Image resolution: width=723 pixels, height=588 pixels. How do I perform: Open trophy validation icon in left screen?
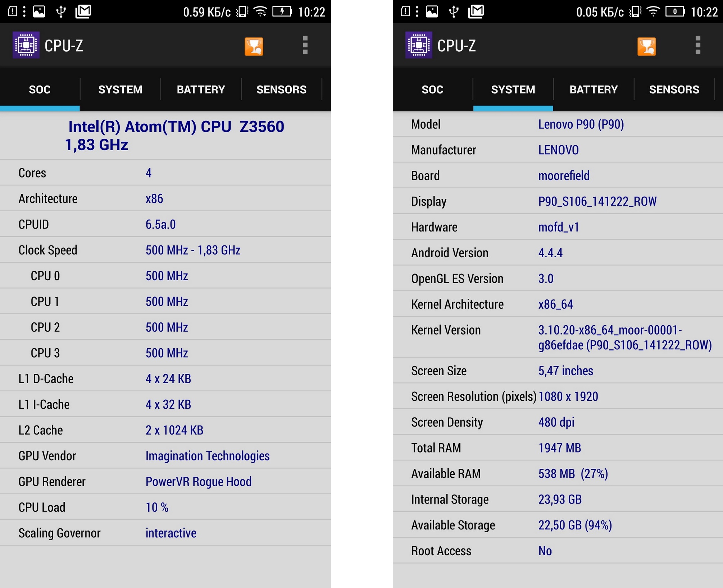click(254, 46)
